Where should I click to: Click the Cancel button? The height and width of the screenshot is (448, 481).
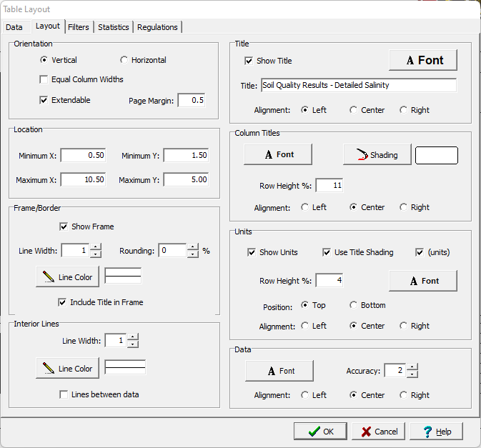point(378,432)
